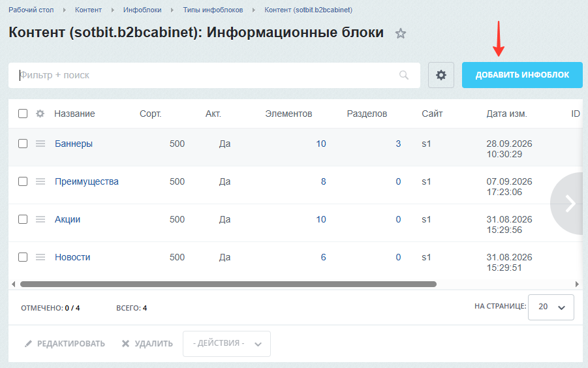Screen dimensions: 588x368
Task: Open the Преимущества infoblock
Action: pos(87,181)
